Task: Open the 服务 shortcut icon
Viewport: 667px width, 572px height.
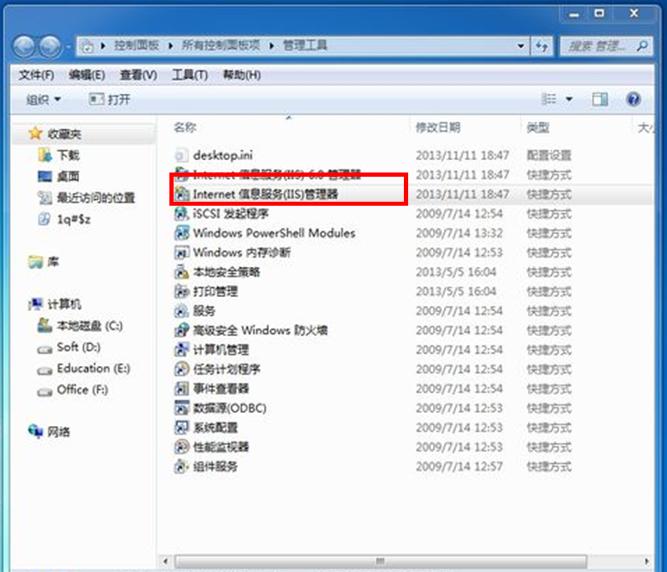Action: [x=182, y=311]
